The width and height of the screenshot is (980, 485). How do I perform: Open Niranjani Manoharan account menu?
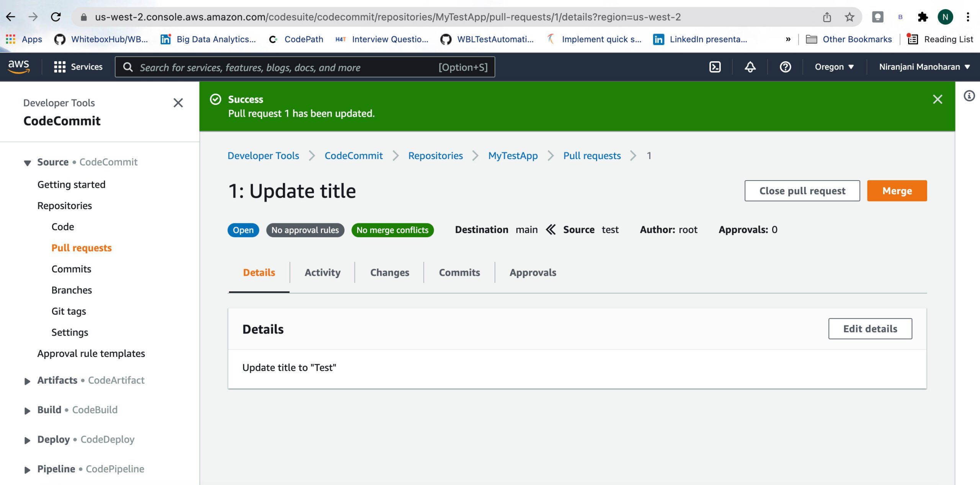tap(924, 67)
